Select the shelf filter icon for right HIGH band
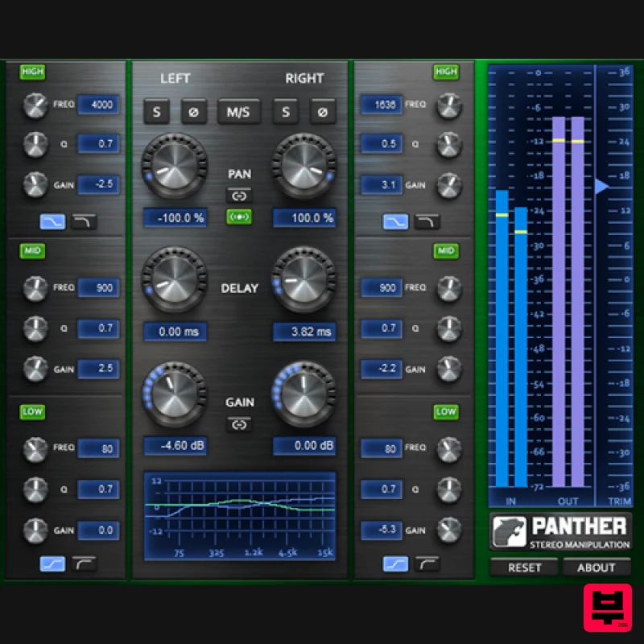644x644 pixels. (394, 221)
